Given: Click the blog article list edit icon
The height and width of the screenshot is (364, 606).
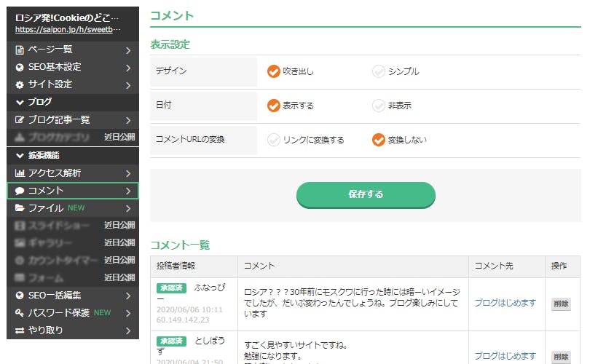Looking at the screenshot, I should click(20, 120).
